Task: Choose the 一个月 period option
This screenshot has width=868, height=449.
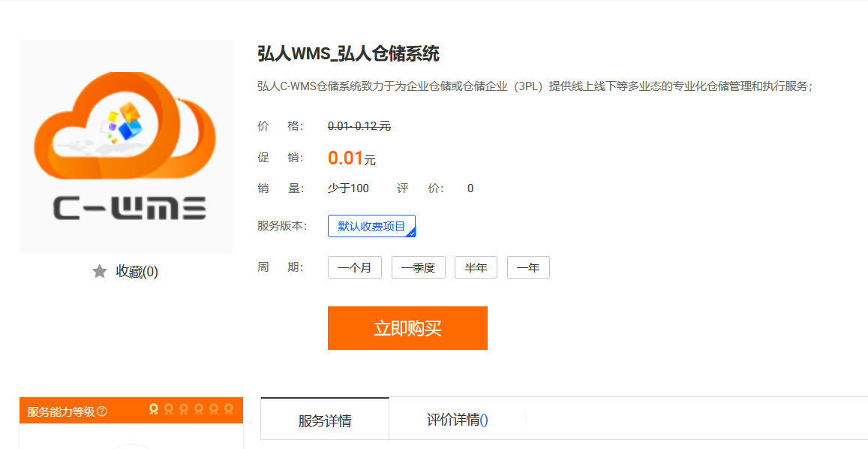Action: tap(355, 267)
